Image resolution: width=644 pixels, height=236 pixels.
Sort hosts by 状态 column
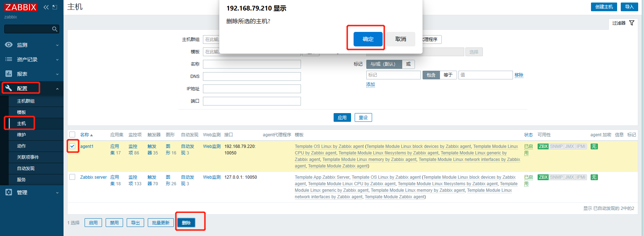pos(529,135)
